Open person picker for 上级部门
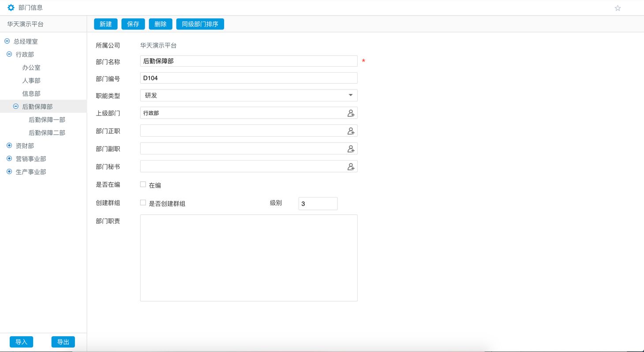The image size is (644, 352). (351, 113)
